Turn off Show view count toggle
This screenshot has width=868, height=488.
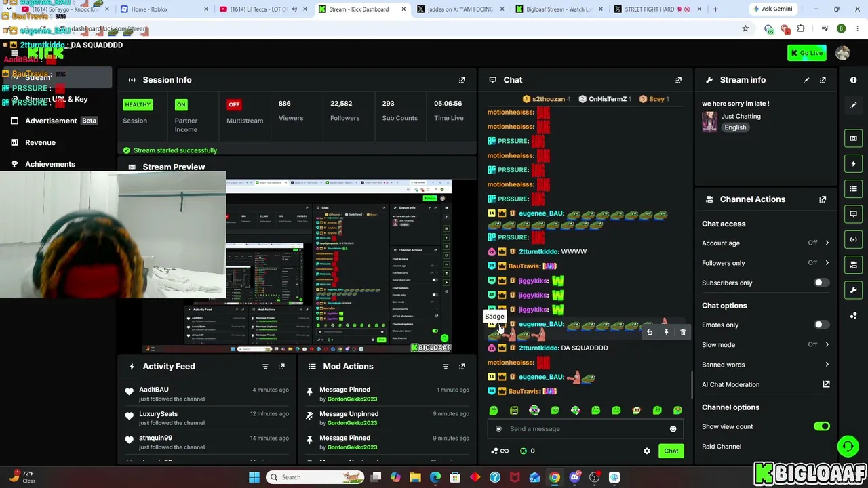pyautogui.click(x=822, y=426)
